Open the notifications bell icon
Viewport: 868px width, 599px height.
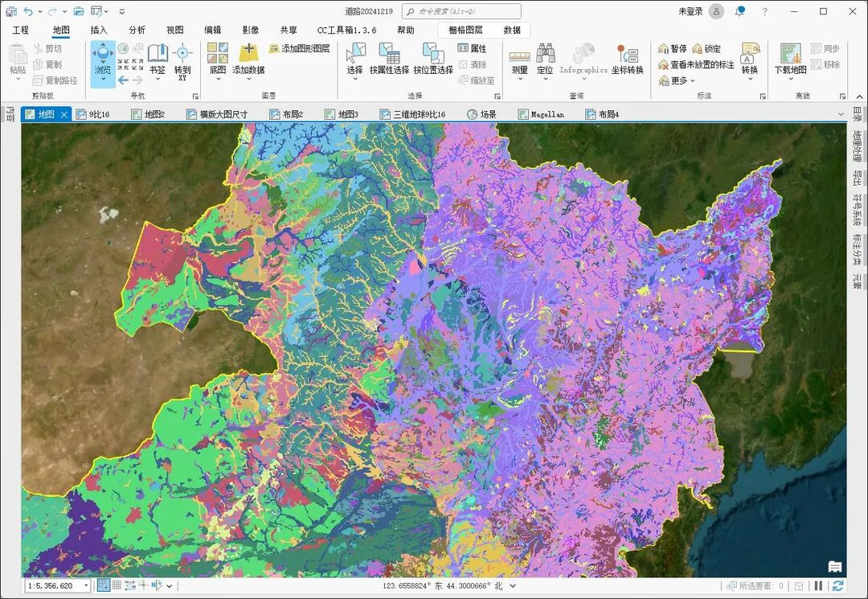[739, 11]
